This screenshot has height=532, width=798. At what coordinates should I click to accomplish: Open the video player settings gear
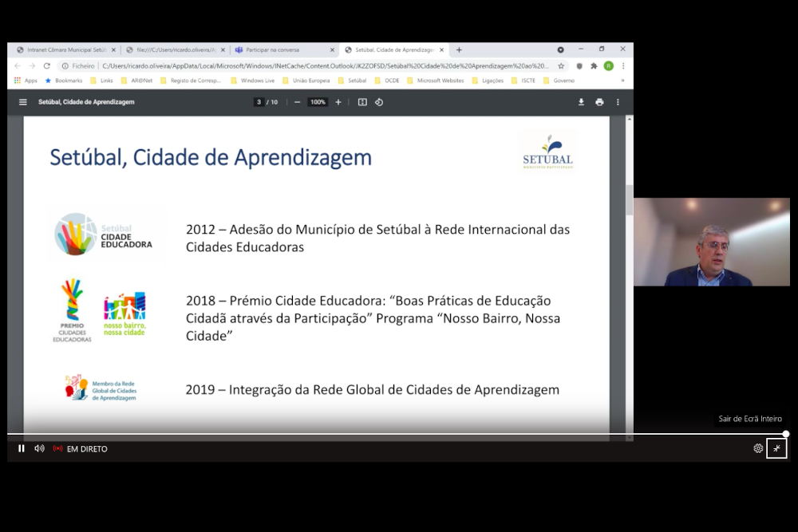tap(758, 448)
